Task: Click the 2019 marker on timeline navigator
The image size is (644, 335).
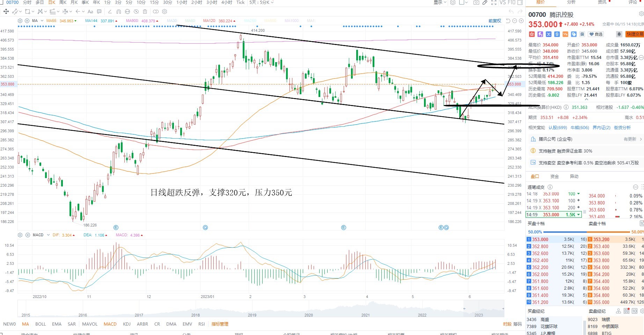Action: point(252,315)
